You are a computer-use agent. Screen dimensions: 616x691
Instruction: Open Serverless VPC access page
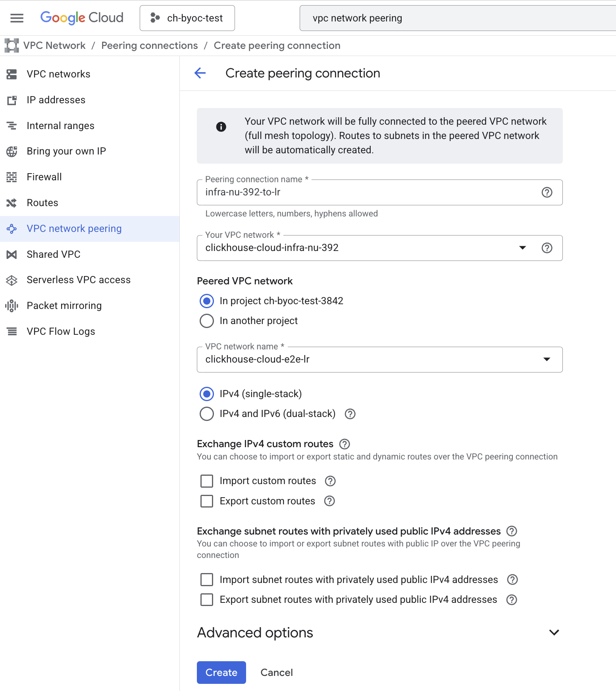[78, 280]
